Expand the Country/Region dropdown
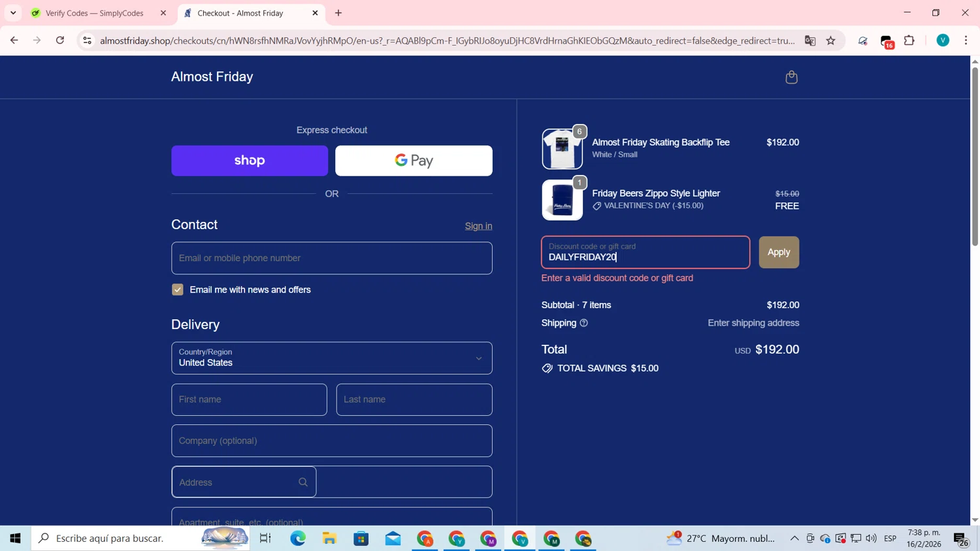 pyautogui.click(x=332, y=358)
